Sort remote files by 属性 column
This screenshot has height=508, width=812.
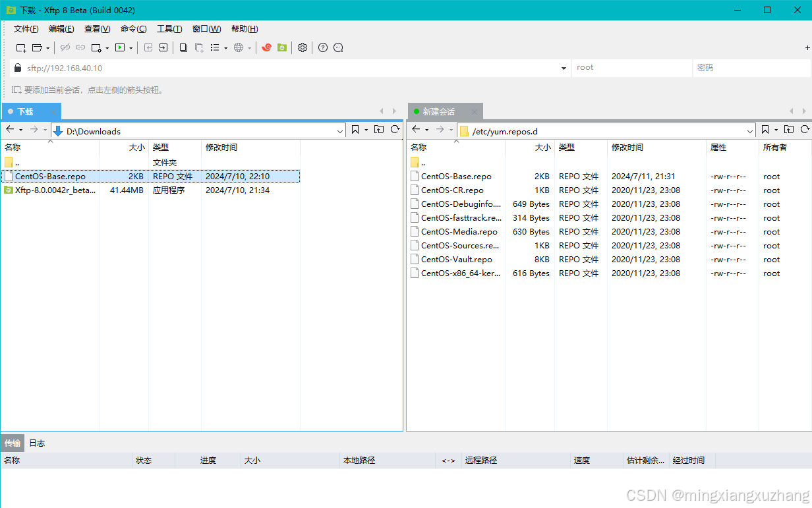coord(732,148)
